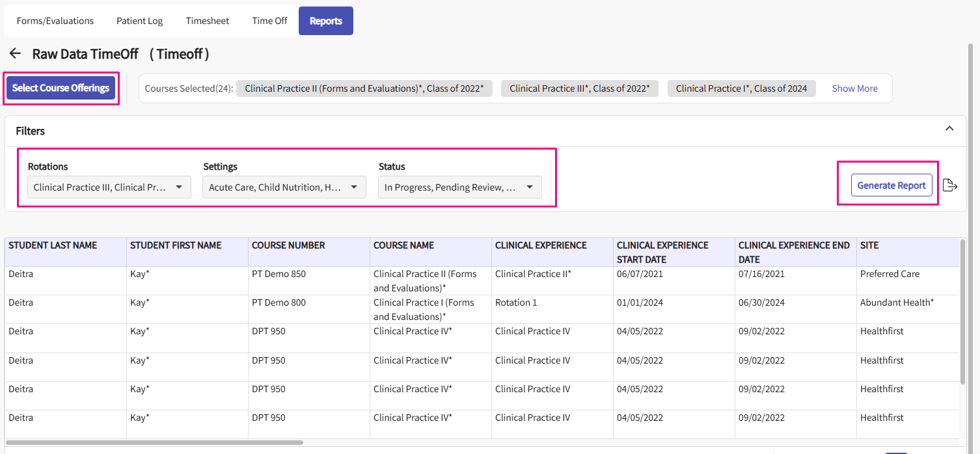The image size is (980, 454).
Task: Switch to the Forms/Evaluations tab
Action: 55,21
